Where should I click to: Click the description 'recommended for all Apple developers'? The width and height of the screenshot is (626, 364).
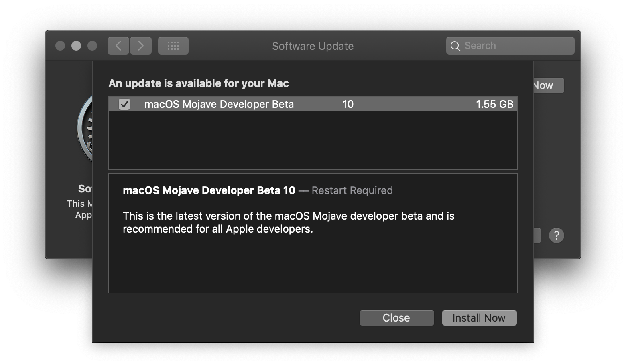pos(217,229)
